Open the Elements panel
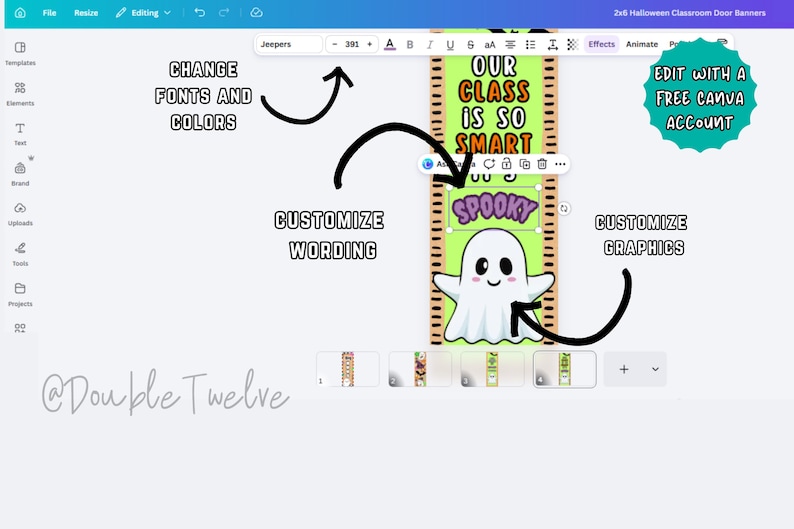The image size is (794, 529). pos(20,94)
